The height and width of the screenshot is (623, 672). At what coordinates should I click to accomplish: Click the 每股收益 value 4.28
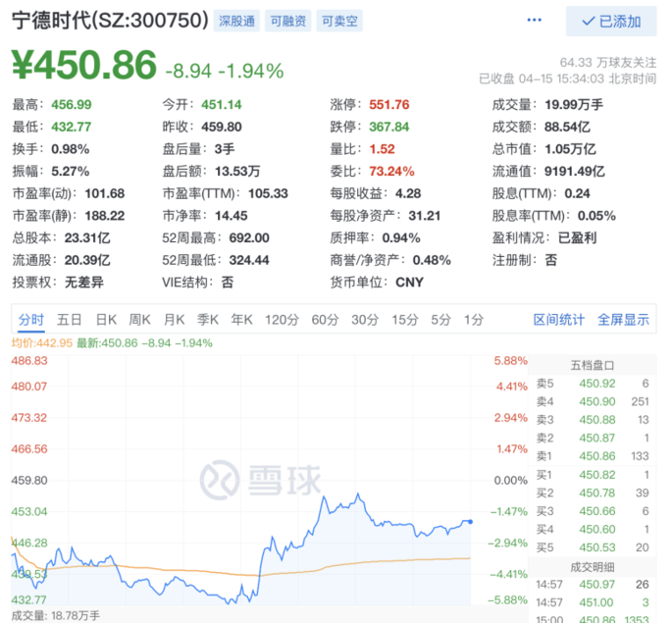408,193
